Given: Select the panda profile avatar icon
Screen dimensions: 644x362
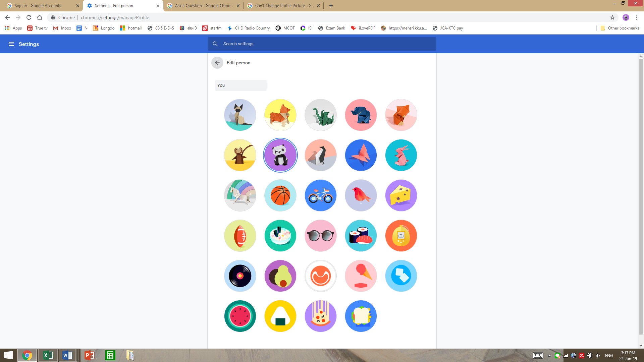Looking at the screenshot, I should (x=280, y=155).
